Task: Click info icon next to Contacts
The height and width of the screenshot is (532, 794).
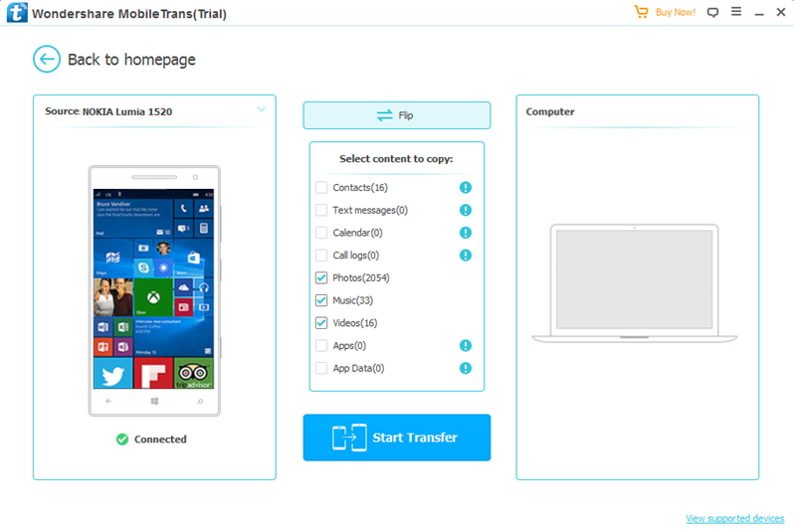Action: (466, 188)
